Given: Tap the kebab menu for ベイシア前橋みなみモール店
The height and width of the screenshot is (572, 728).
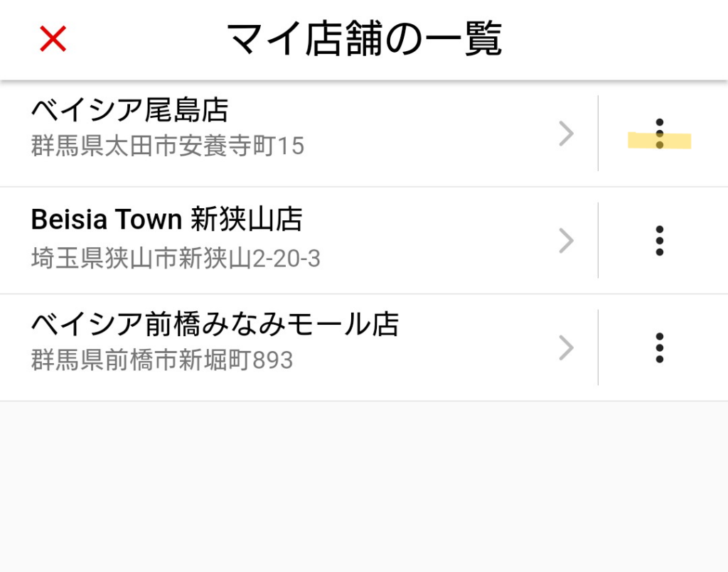Looking at the screenshot, I should [660, 347].
